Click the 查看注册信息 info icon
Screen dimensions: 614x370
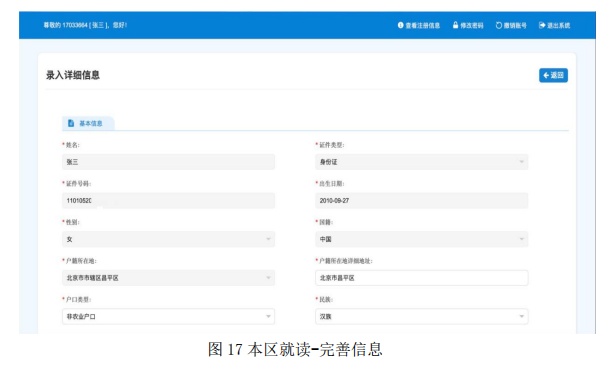tap(400, 25)
